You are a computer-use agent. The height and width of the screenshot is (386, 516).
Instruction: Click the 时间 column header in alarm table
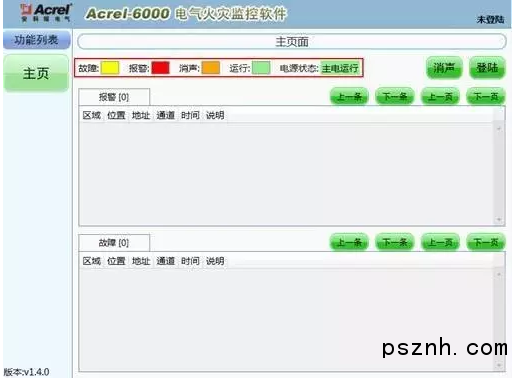tap(190, 115)
